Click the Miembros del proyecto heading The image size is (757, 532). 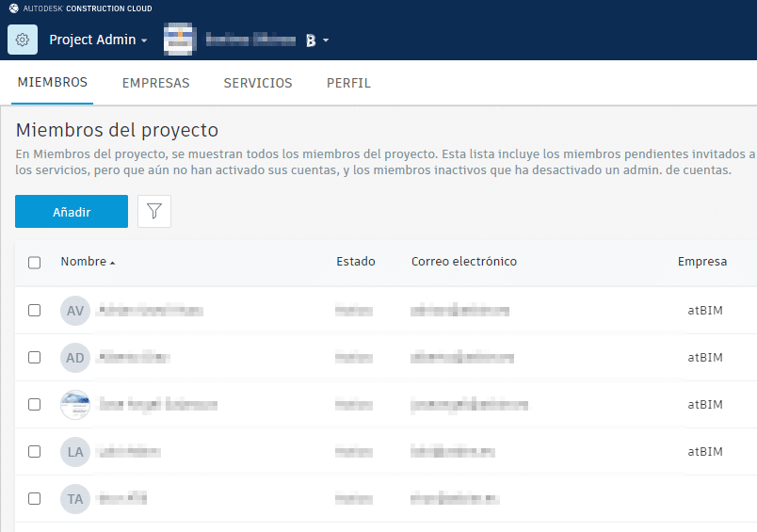(x=117, y=130)
